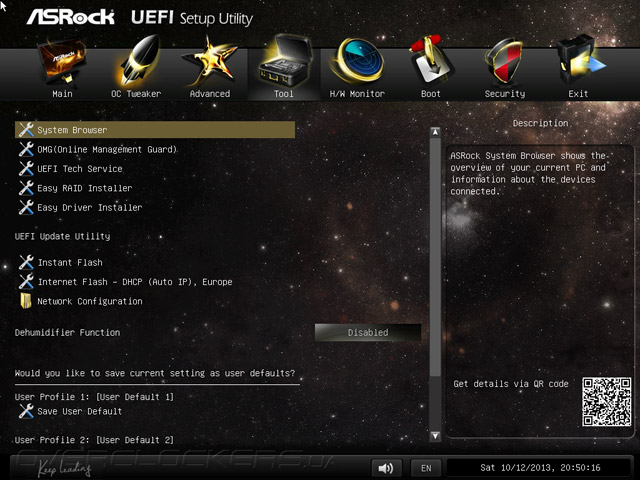Screen dimensions: 640x480
Task: Switch to OC Tweaker tab label
Action: pos(136,94)
